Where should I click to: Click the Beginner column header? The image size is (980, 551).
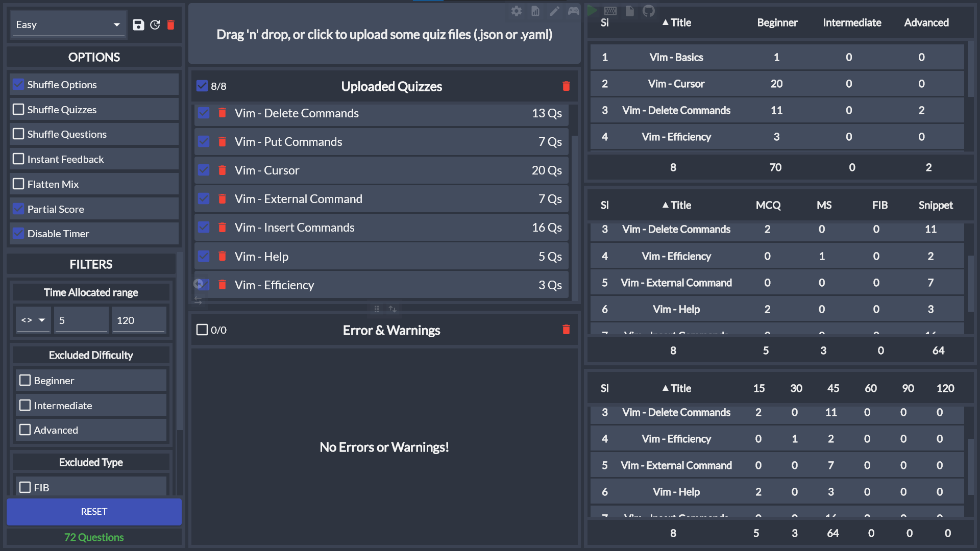776,22
